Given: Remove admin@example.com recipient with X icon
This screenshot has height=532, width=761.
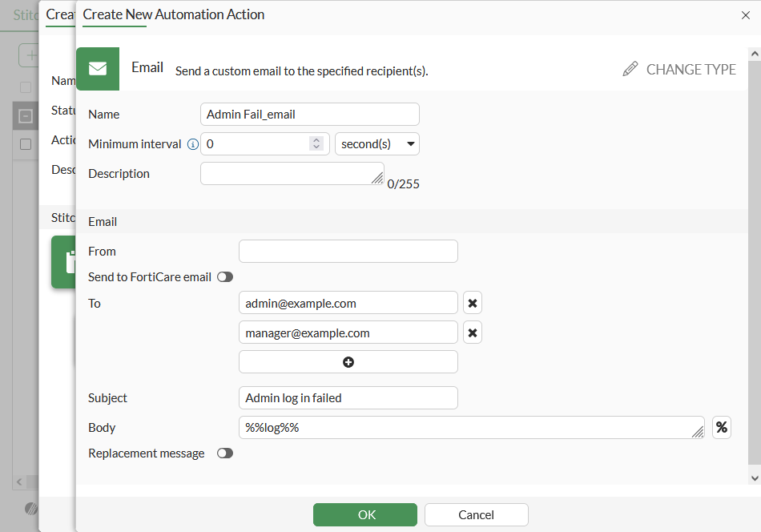Looking at the screenshot, I should point(473,303).
